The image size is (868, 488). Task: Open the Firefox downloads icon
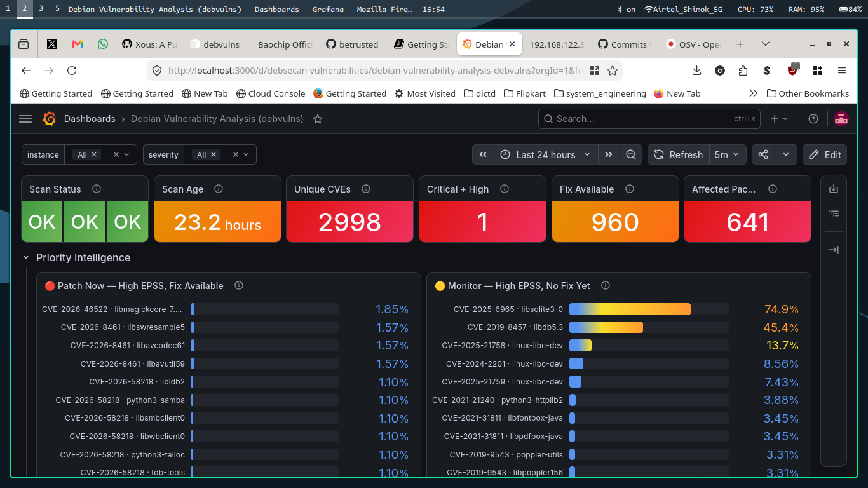696,71
